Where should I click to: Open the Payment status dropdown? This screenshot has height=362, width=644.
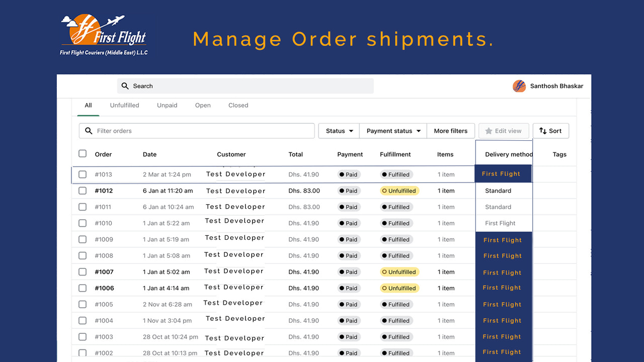(x=392, y=131)
